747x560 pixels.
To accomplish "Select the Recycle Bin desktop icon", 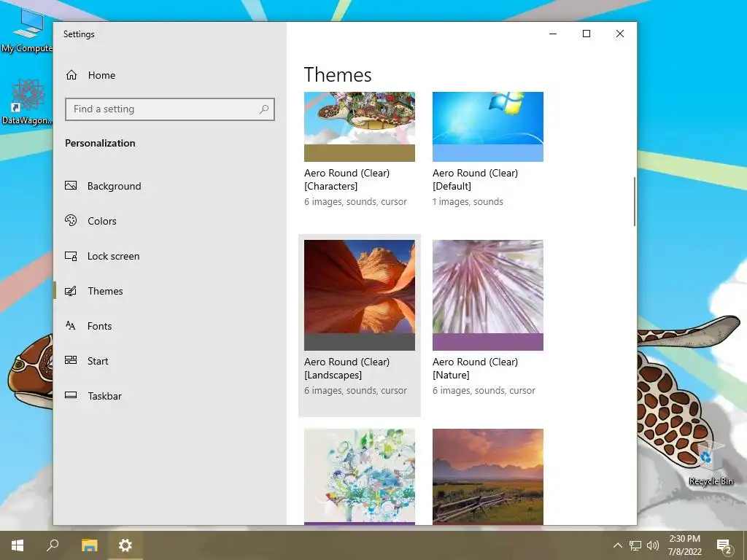I will point(711,463).
